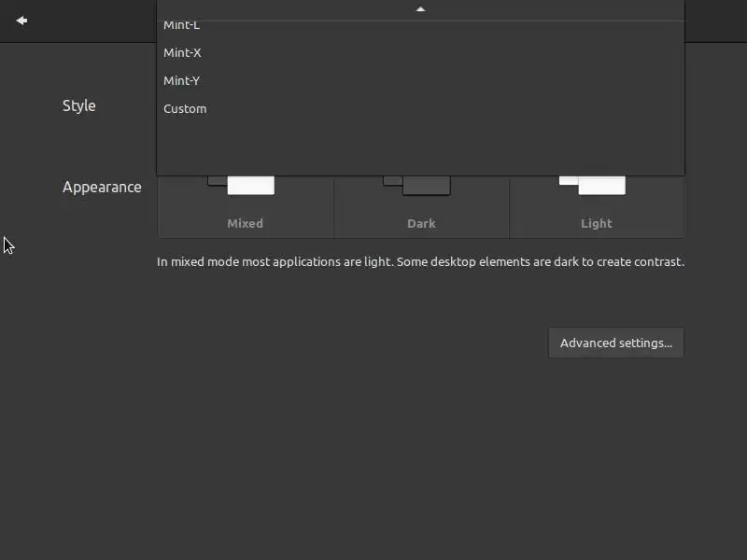Screen dimensions: 747x560
Task: Open Advanced settings
Action: (x=616, y=343)
